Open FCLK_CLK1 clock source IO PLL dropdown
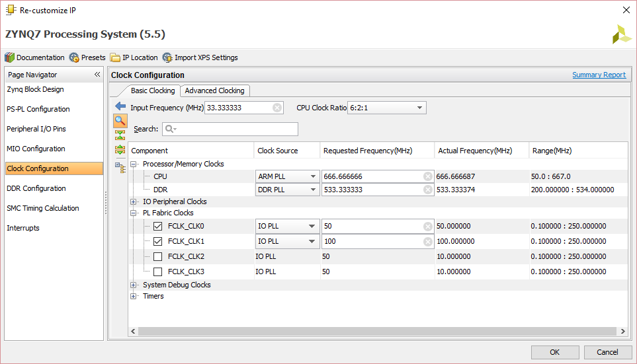637x364 pixels. pyautogui.click(x=287, y=241)
